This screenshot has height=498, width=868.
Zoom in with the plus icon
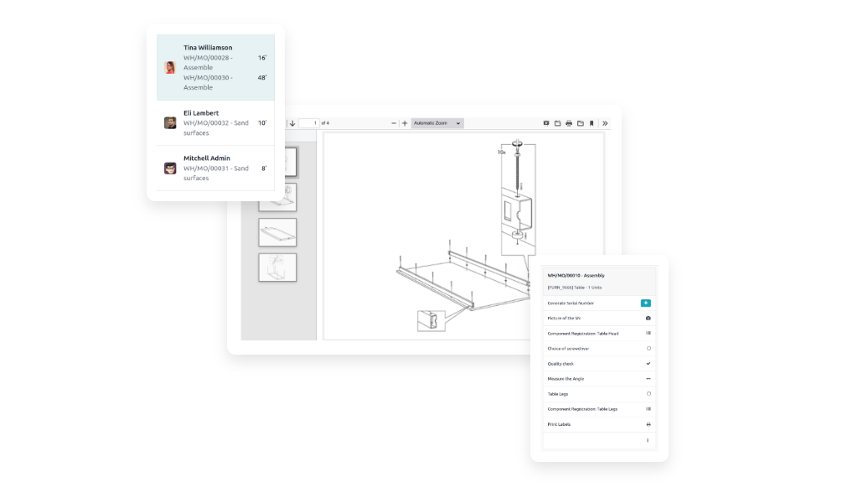click(x=405, y=123)
